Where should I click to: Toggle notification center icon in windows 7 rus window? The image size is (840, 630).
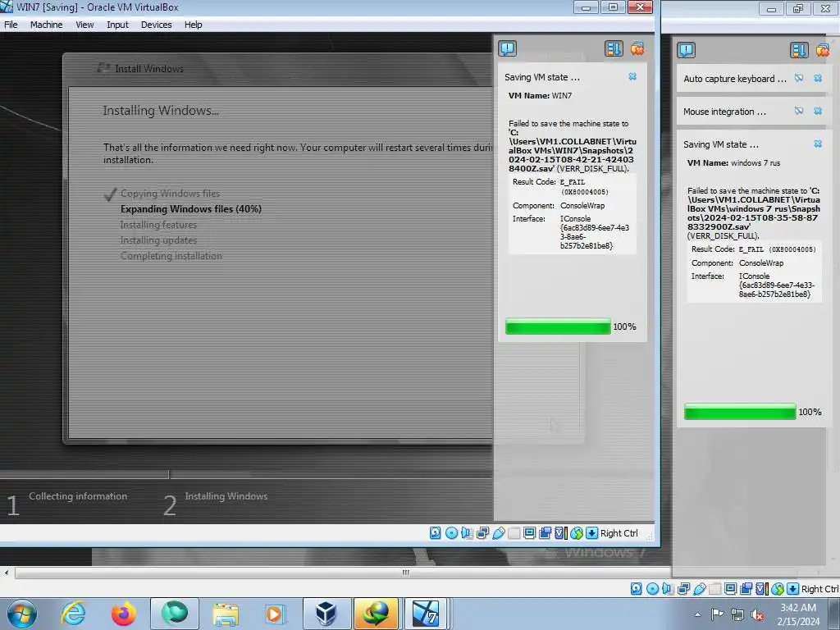[687, 50]
